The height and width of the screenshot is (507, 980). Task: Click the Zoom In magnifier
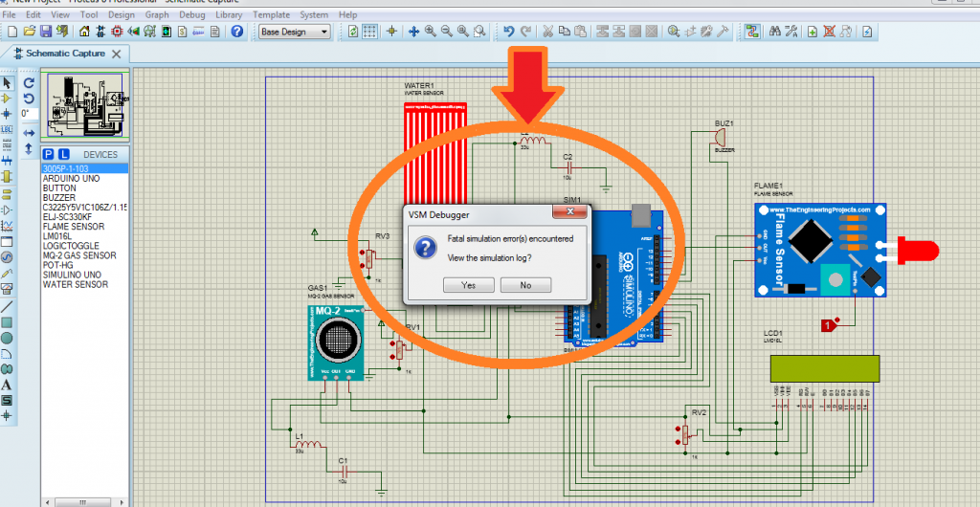[x=430, y=32]
